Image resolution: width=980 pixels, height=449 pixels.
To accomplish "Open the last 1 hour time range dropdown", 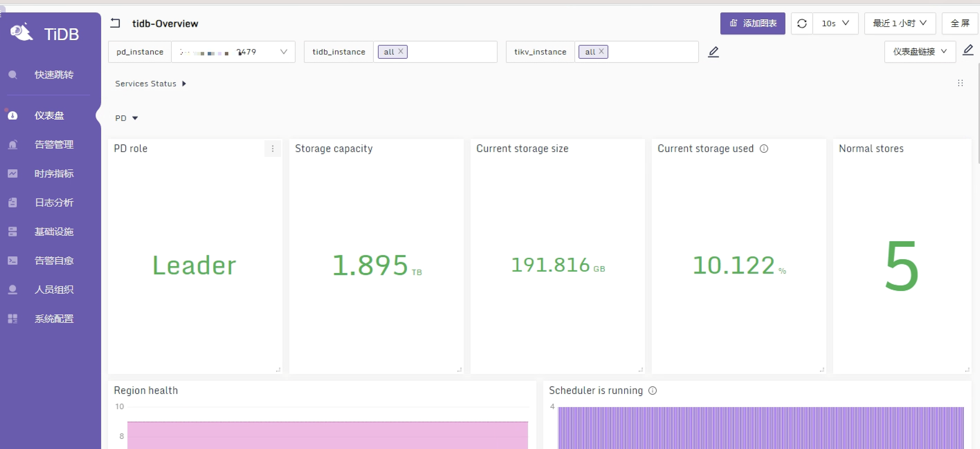I will (x=899, y=23).
